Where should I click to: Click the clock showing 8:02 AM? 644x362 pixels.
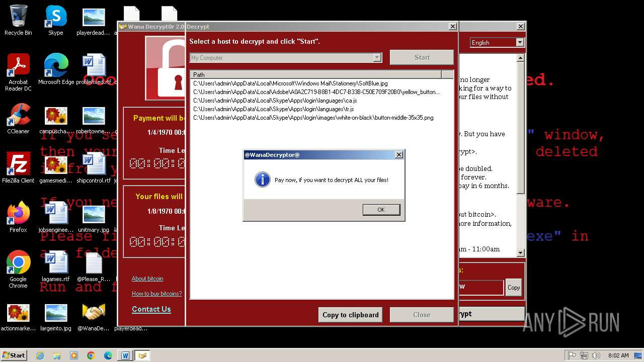[618, 355]
